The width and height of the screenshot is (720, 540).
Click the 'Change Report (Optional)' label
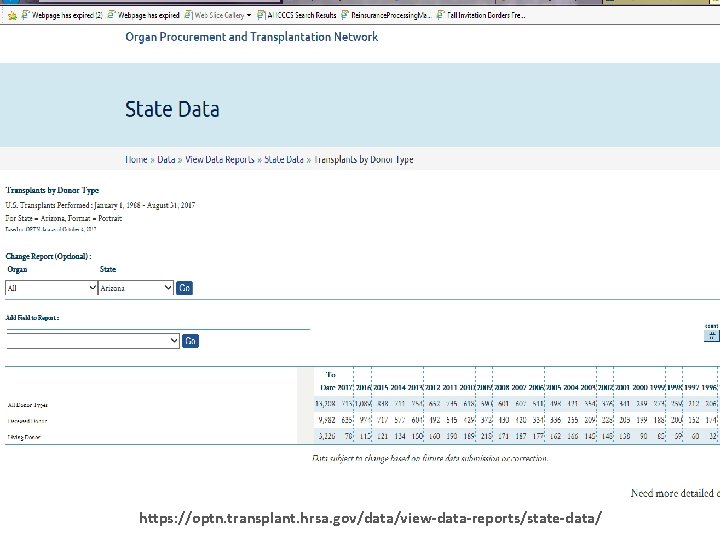[x=48, y=256]
